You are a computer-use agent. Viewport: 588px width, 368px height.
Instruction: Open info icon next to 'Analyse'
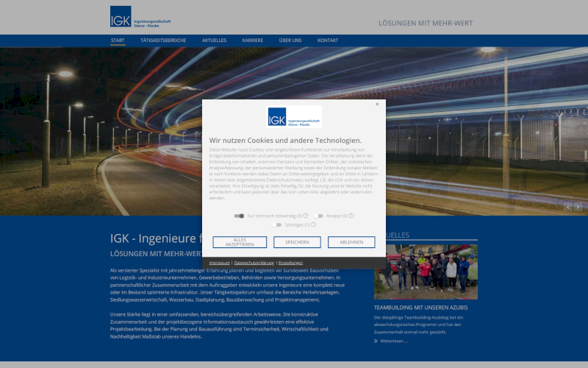tap(351, 216)
